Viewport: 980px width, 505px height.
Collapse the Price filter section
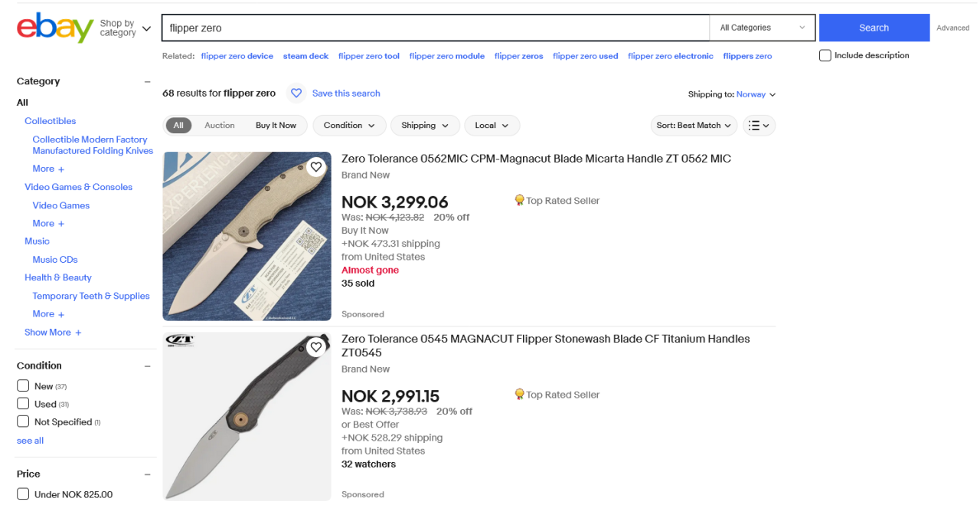(146, 473)
